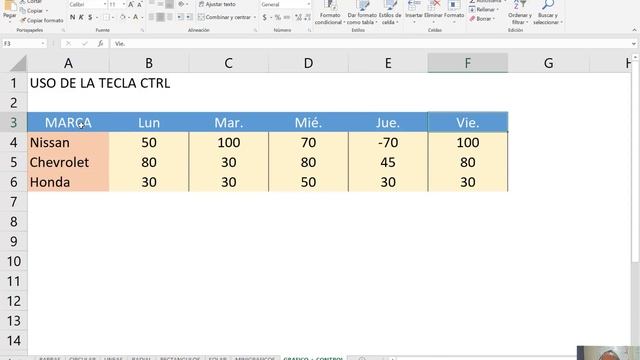Toggle bold N formatting
The image size is (640, 360).
point(73,17)
